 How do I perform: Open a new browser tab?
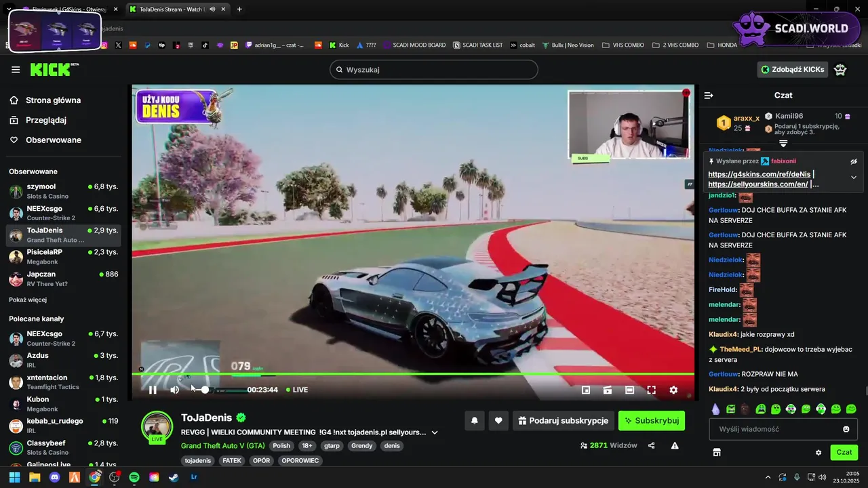click(239, 9)
